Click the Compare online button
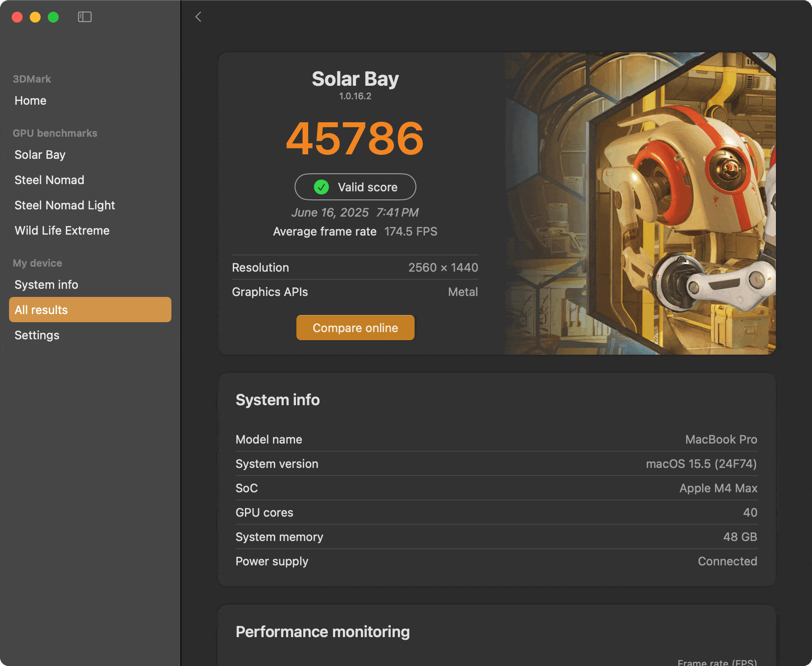 coord(355,328)
